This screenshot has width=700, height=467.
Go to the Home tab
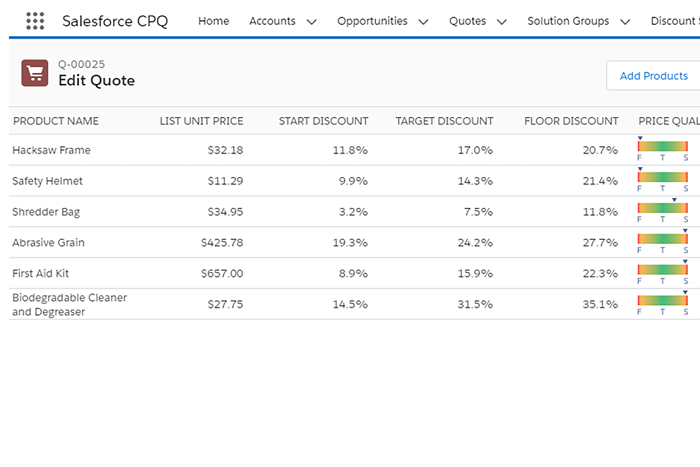(213, 21)
